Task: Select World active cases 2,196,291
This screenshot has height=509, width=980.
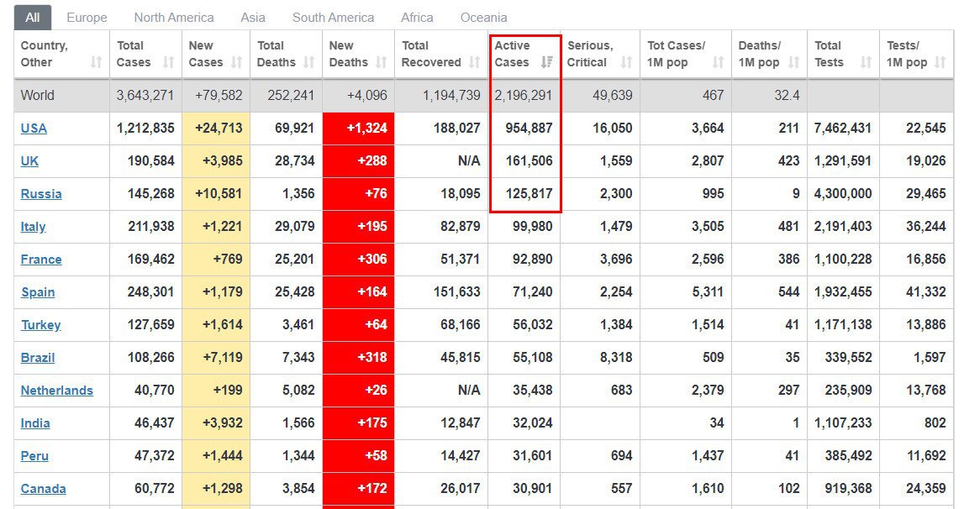Action: 524,96
